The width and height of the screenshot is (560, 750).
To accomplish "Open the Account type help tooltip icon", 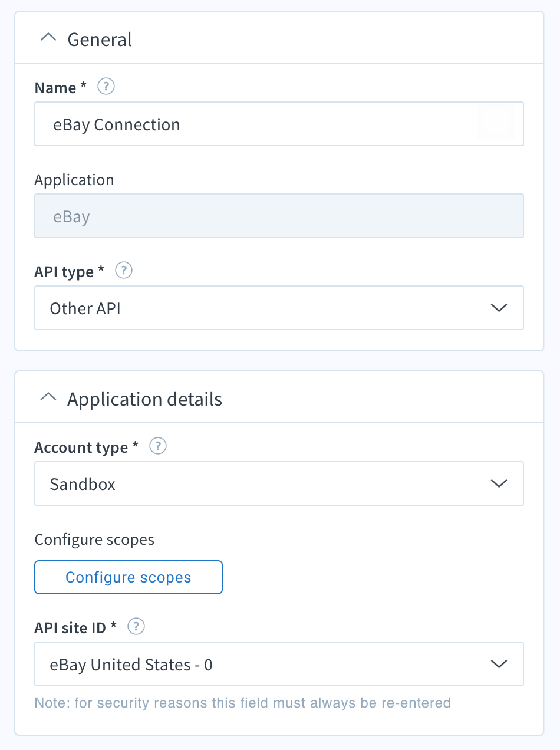I will (x=158, y=447).
